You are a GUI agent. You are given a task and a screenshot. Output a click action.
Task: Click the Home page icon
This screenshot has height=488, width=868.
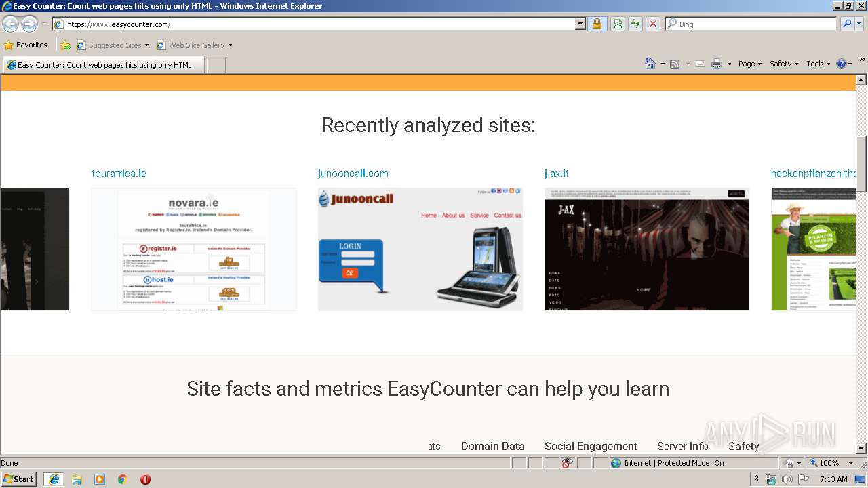(x=650, y=64)
